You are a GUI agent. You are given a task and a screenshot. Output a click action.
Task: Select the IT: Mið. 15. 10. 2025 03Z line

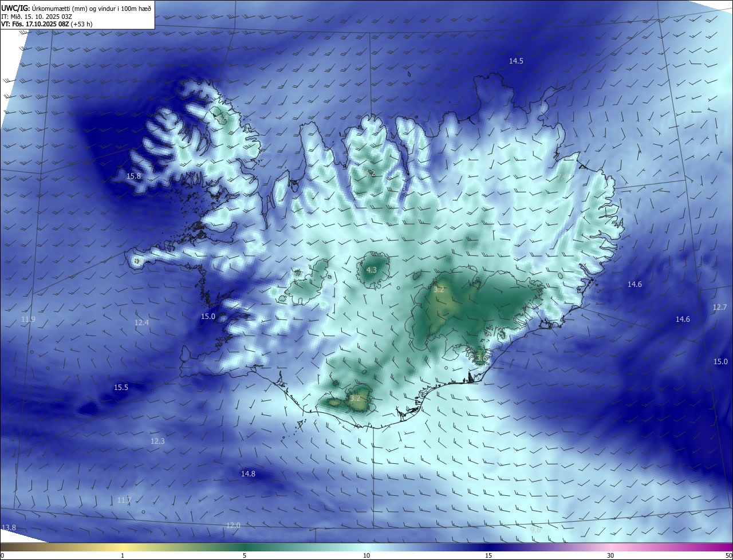tap(36, 16)
